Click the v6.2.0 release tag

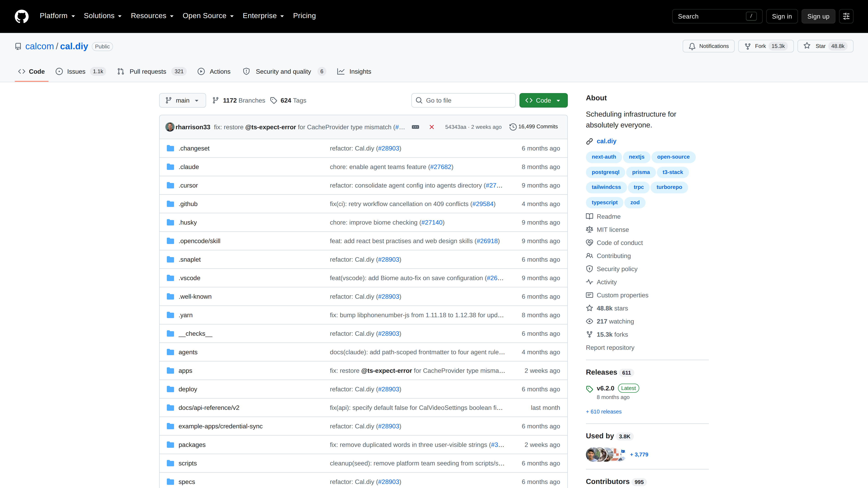606,388
